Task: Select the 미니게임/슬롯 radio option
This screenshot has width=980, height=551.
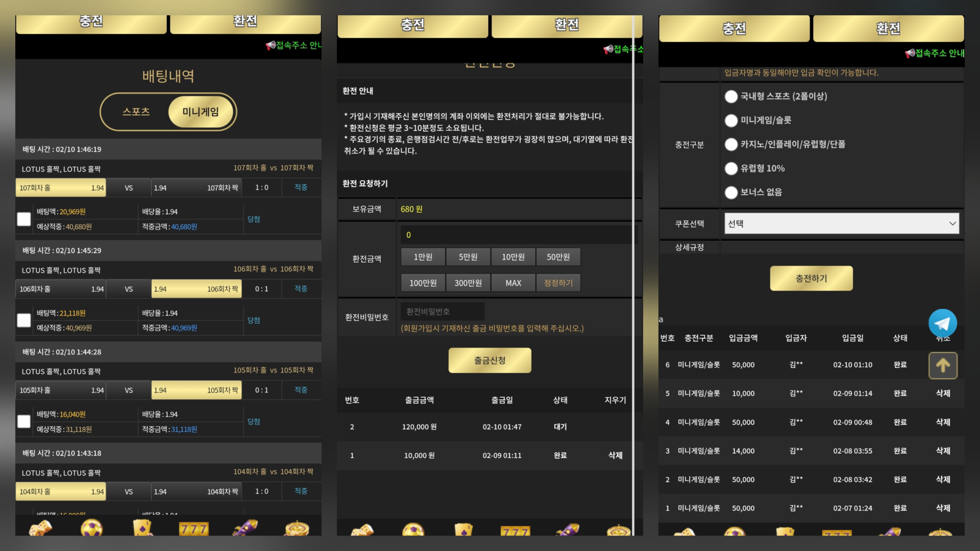Action: coord(731,121)
